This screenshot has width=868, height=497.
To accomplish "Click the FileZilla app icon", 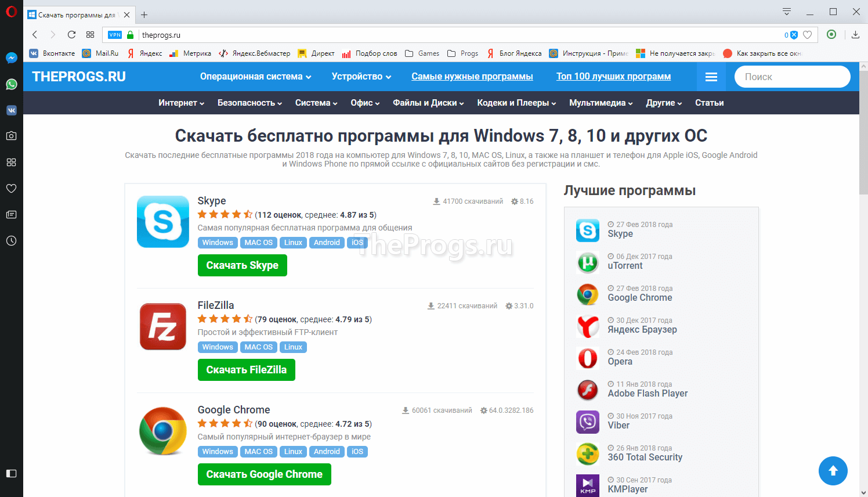I will (x=163, y=326).
